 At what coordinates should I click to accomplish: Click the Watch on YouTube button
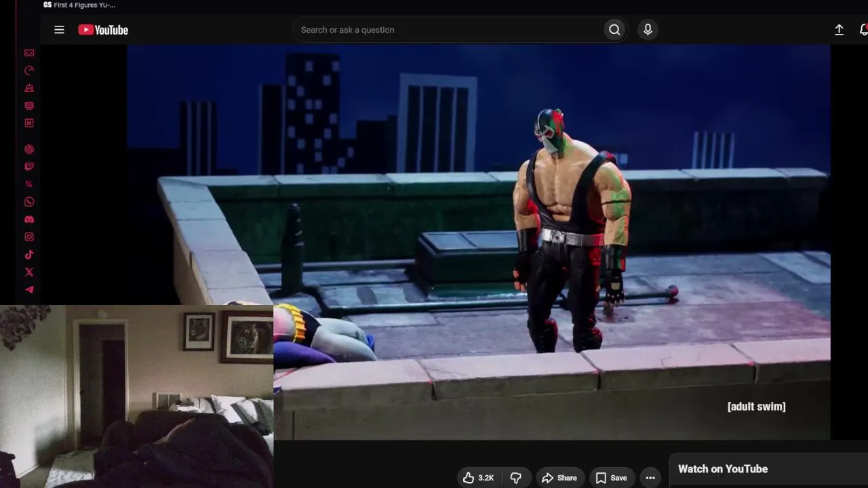723,469
